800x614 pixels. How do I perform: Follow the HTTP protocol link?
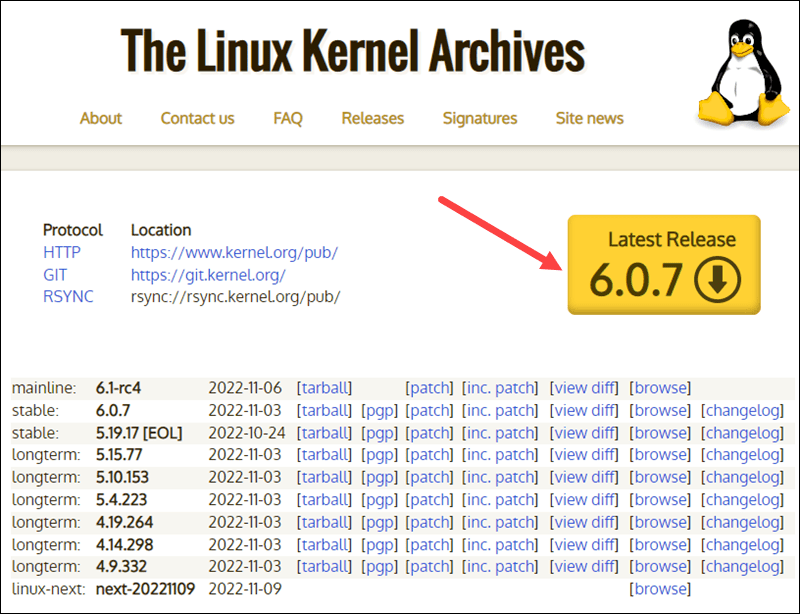[x=61, y=252]
